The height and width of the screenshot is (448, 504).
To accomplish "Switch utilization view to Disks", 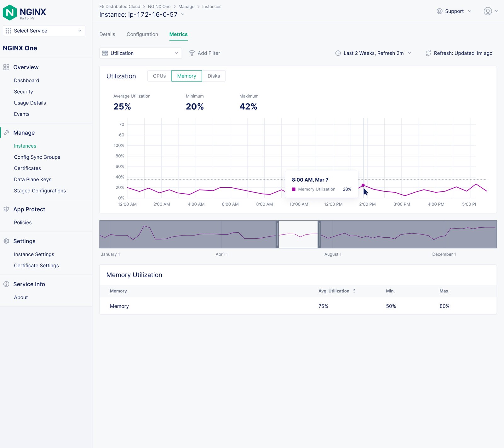I will [x=214, y=76].
